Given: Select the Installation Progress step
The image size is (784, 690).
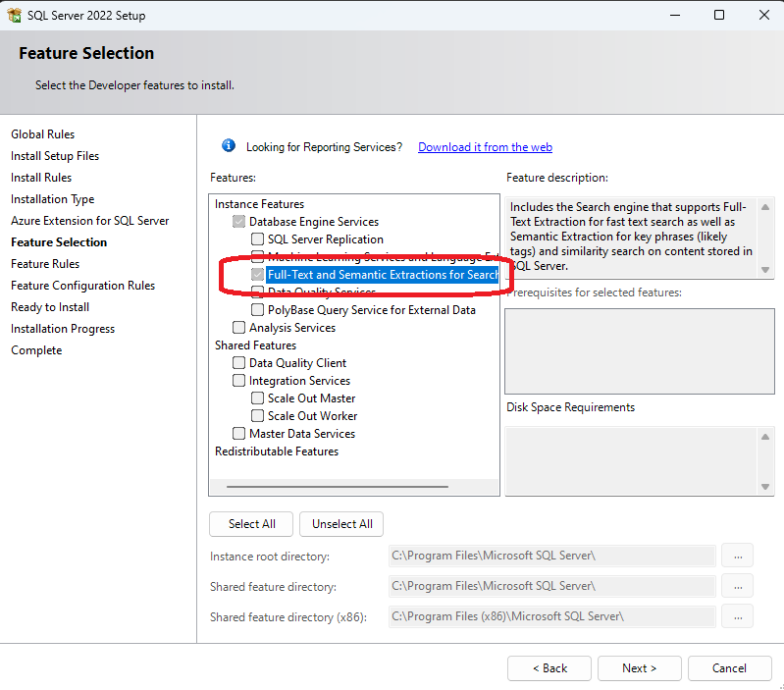Looking at the screenshot, I should pyautogui.click(x=63, y=329).
